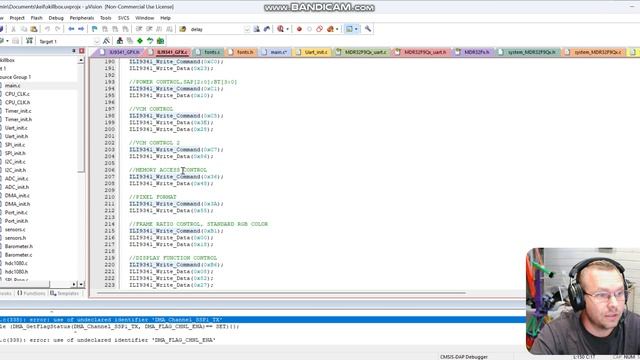Click the Find icon next to search box

tap(256, 29)
